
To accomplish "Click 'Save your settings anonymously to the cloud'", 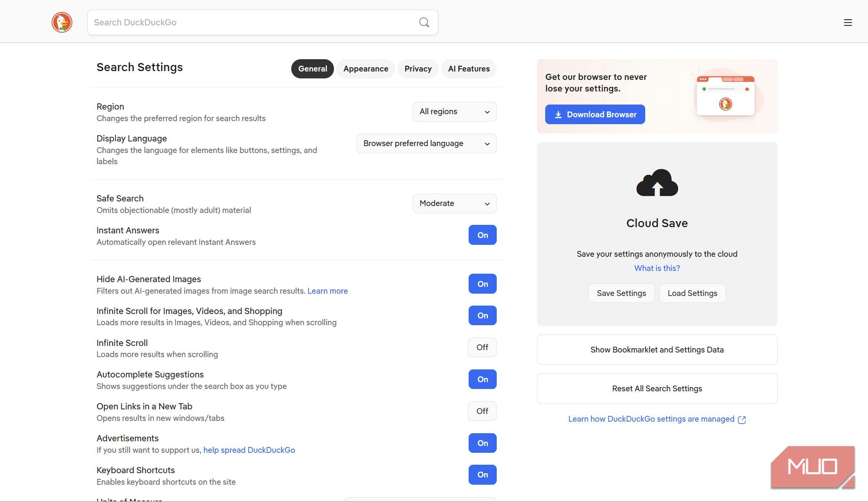I will 657,254.
